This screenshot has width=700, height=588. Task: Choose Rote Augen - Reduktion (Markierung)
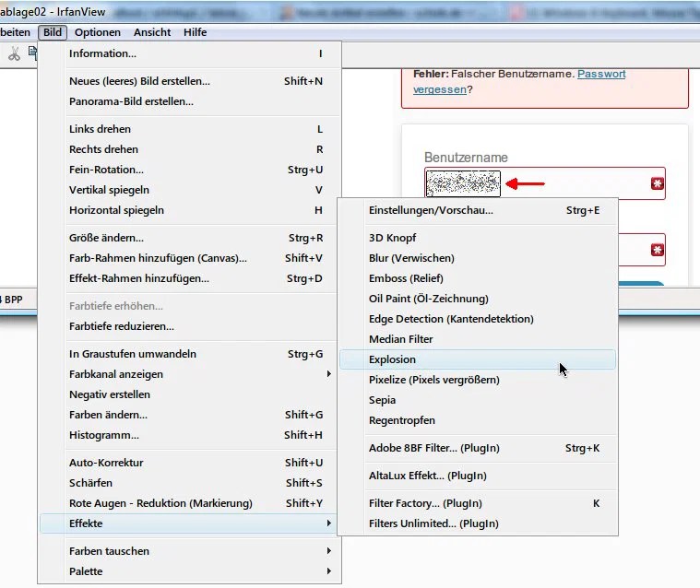pyautogui.click(x=190, y=503)
